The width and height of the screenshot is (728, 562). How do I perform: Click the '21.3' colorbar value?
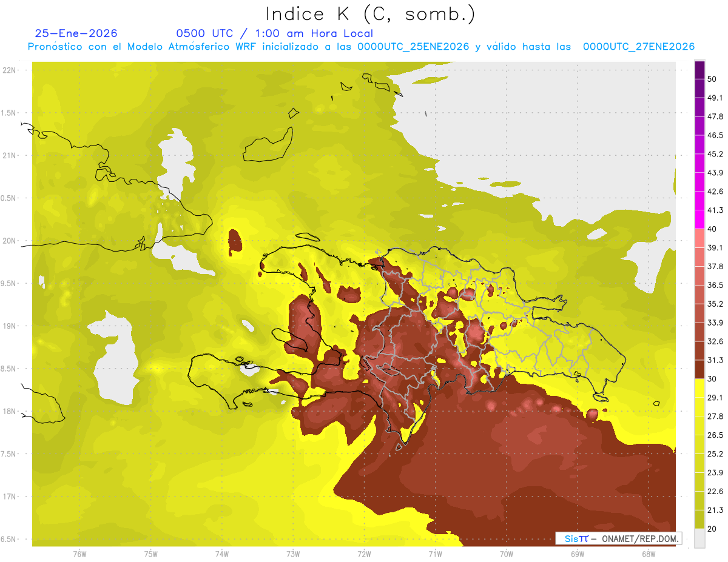tap(715, 510)
